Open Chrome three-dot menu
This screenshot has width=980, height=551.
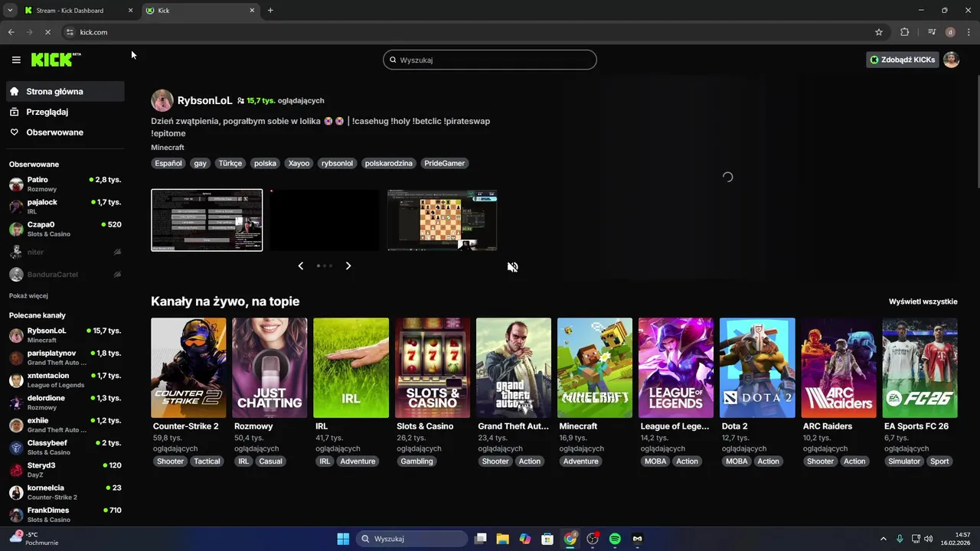point(969,32)
